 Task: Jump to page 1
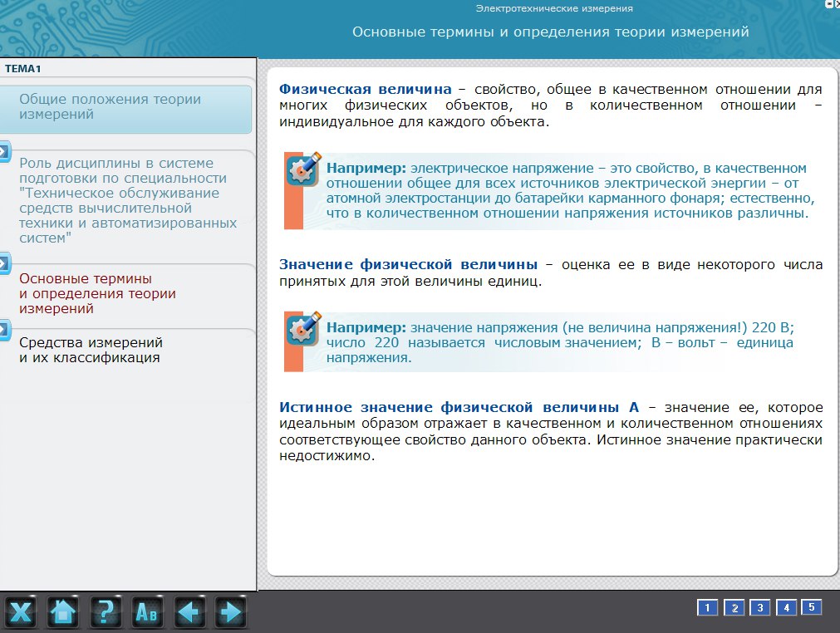coord(706,608)
